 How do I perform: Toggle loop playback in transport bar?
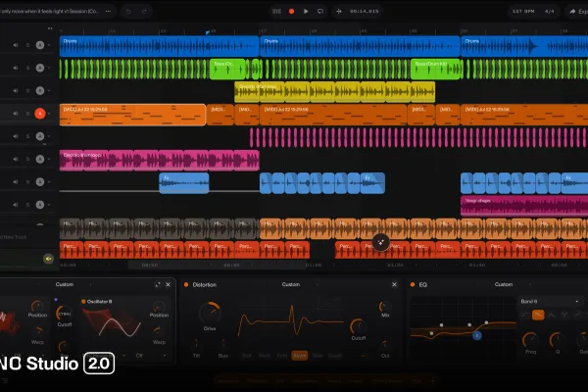click(x=320, y=11)
